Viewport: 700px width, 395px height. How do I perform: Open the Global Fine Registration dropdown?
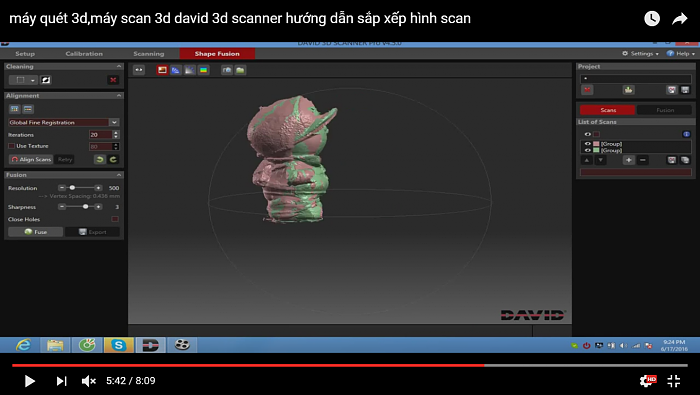pyautogui.click(x=114, y=122)
